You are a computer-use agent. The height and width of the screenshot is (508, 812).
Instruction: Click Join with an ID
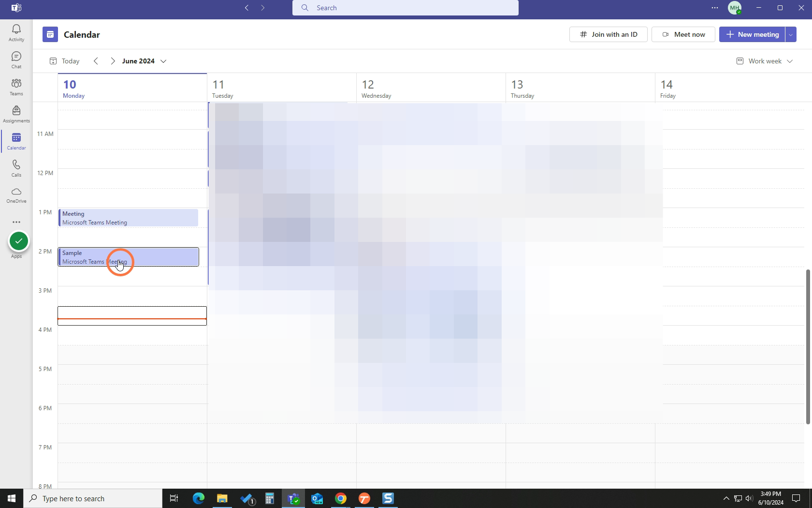pyautogui.click(x=609, y=34)
